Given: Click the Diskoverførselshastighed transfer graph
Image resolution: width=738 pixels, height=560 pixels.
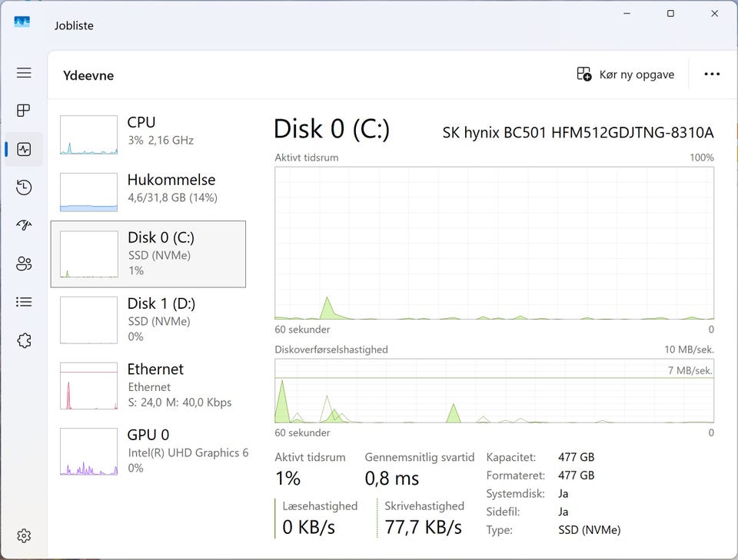Looking at the screenshot, I should pos(494,391).
